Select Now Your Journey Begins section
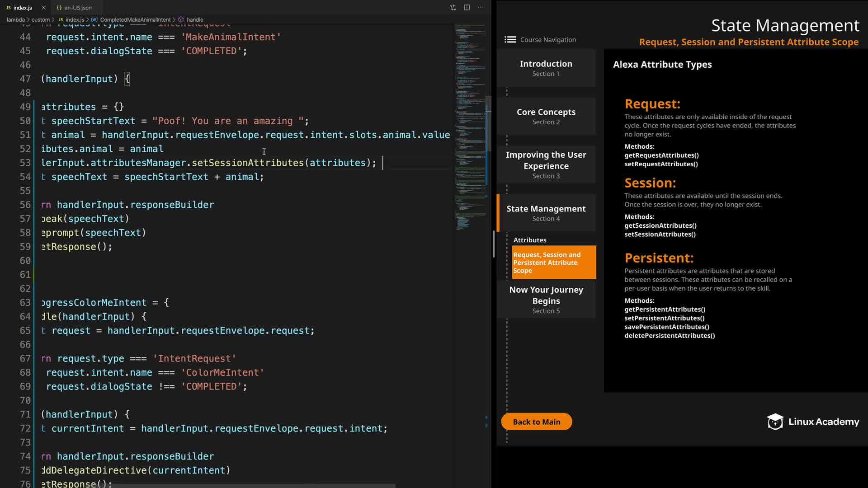This screenshot has width=868, height=488. click(x=546, y=300)
